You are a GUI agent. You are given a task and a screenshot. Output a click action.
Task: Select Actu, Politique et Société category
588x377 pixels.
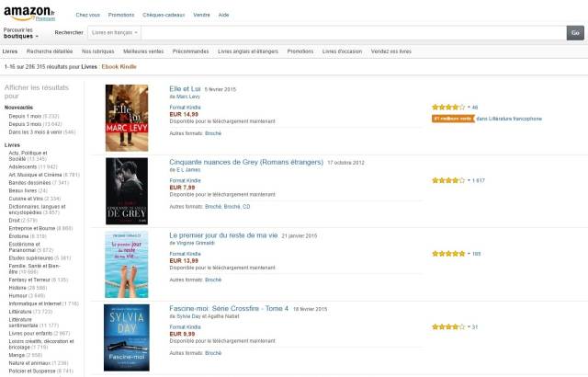point(28,156)
